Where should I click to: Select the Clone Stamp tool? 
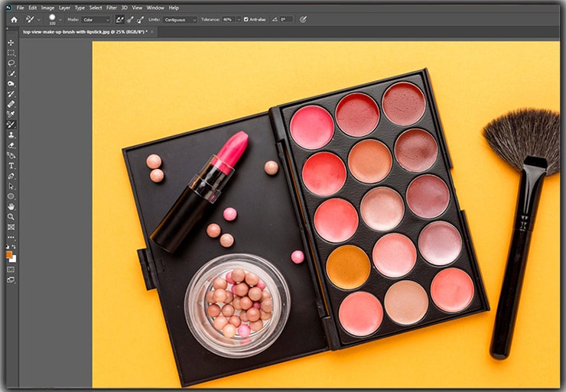tap(11, 134)
